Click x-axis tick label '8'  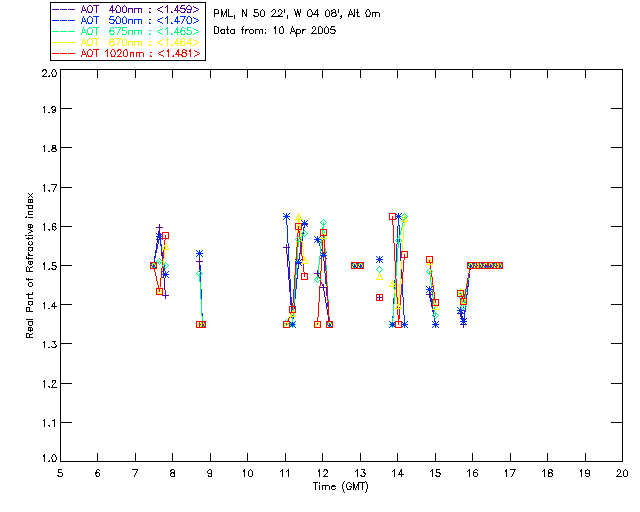coord(173,473)
